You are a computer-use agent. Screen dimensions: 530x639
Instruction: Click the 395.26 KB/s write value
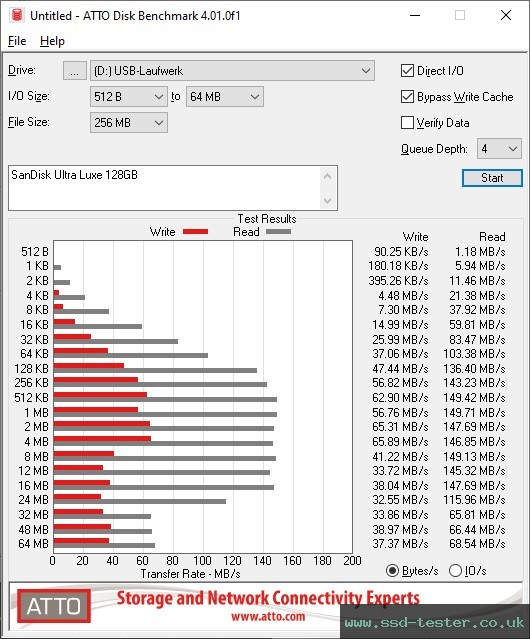click(398, 281)
